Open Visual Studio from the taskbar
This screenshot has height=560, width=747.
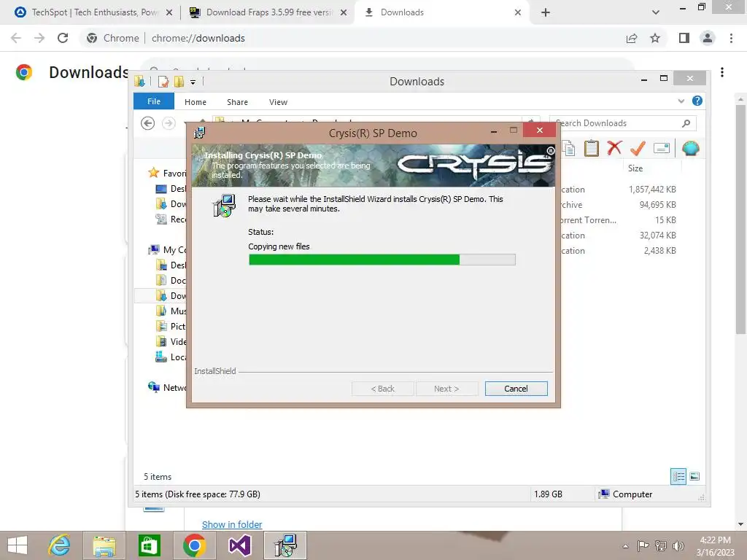(239, 545)
